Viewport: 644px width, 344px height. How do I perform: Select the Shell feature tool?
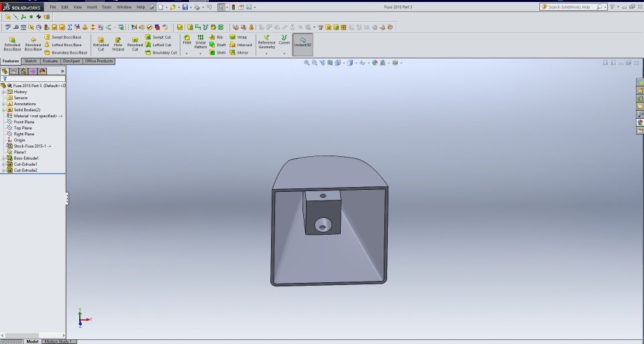pos(217,52)
